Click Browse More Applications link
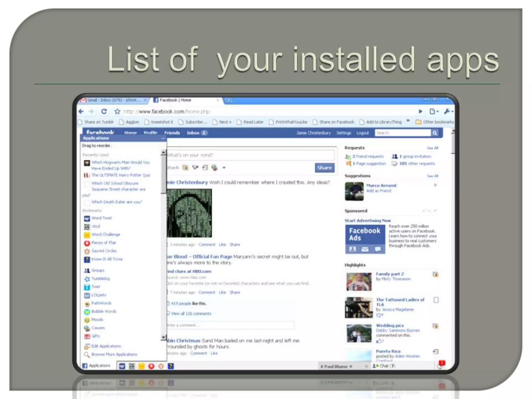The height and width of the screenshot is (399, 532). click(114, 354)
